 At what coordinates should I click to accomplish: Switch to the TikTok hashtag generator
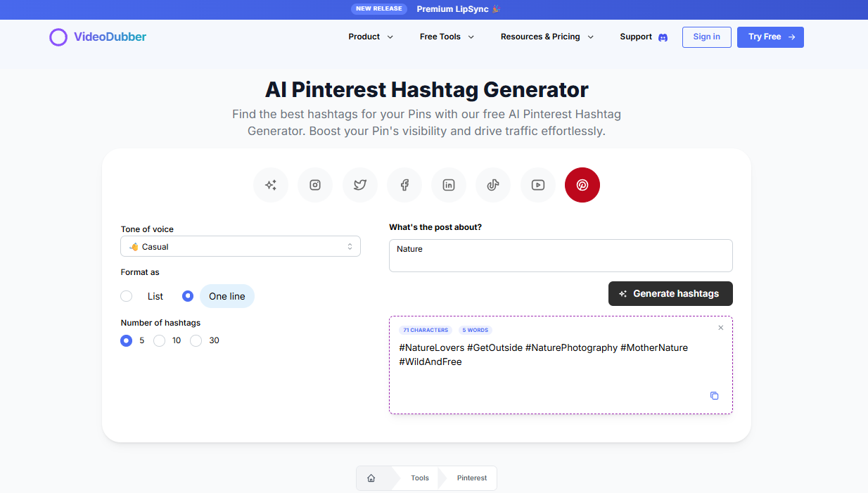coord(493,185)
